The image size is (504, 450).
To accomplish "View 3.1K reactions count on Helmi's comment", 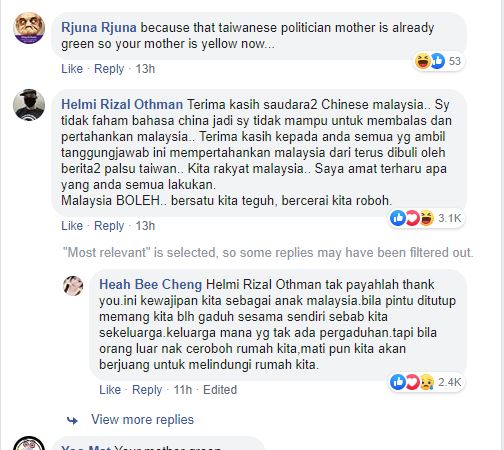I will click(x=449, y=218).
